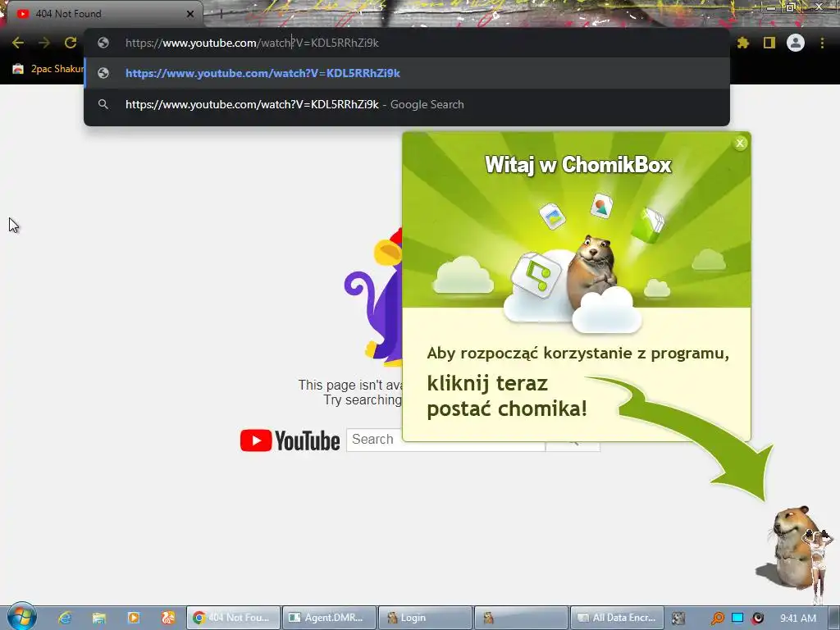Click the YouTube logo on the page
Screen dimensions: 840x630
[290, 441]
